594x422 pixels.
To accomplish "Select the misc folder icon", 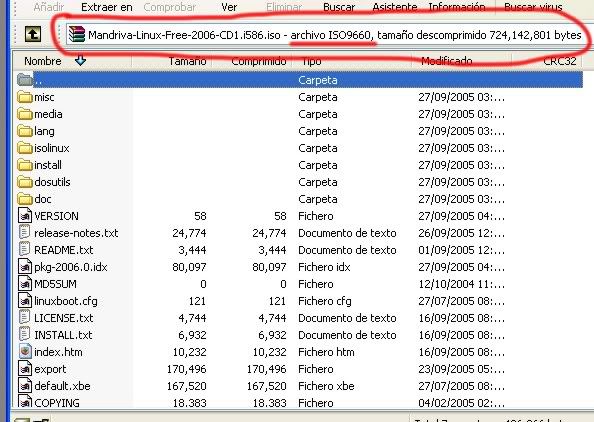I will click(25, 97).
